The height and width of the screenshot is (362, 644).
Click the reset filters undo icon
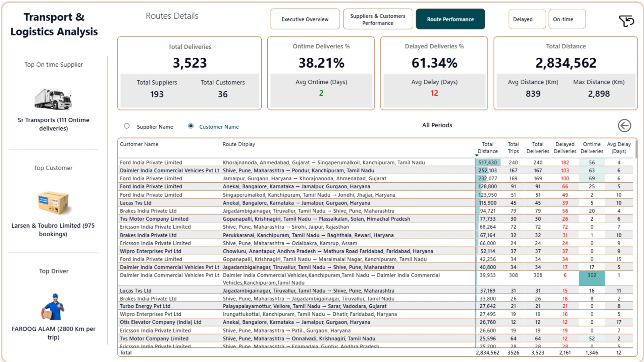626,21
